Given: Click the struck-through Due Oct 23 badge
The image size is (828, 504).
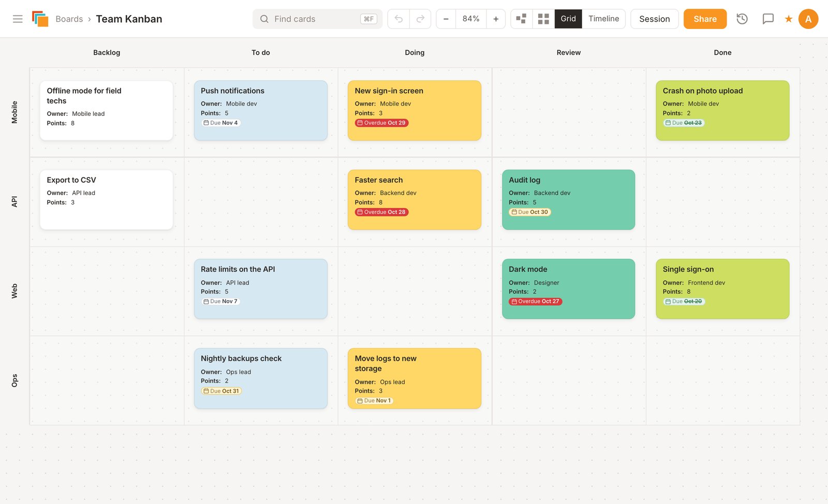Looking at the screenshot, I should 684,123.
